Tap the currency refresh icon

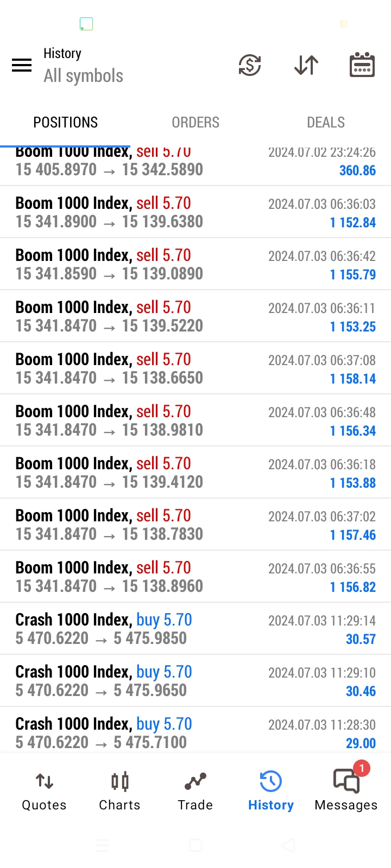pyautogui.click(x=250, y=66)
